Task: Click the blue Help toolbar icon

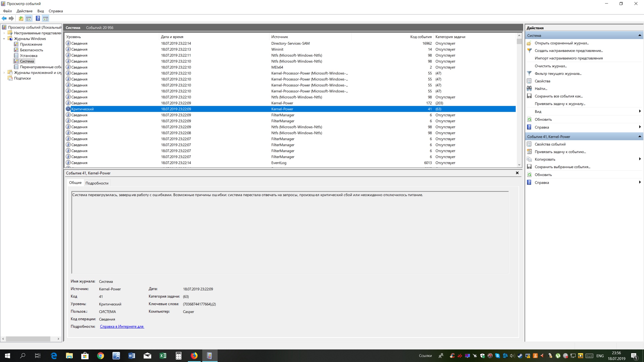Action: tap(38, 18)
